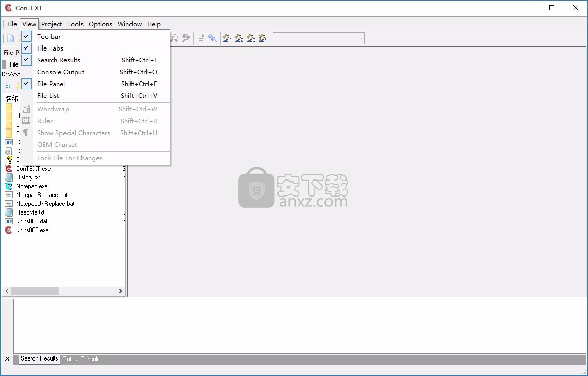This screenshot has width=588, height=376.
Task: Click the unins000.dat file icon
Action: [9, 221]
